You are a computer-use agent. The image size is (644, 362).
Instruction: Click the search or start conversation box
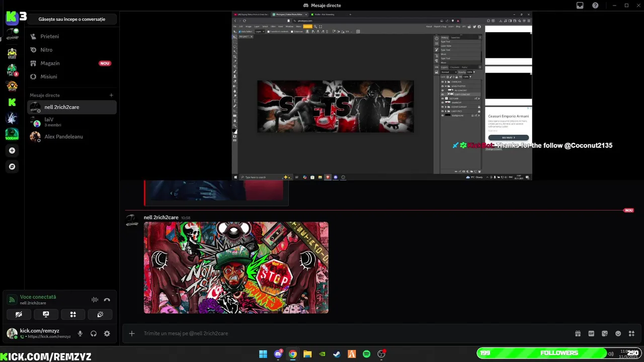point(72,19)
